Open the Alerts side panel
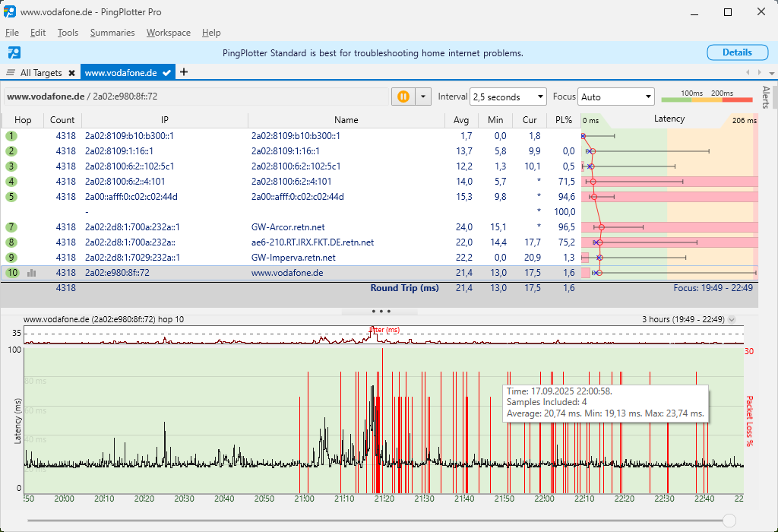 [x=766, y=97]
